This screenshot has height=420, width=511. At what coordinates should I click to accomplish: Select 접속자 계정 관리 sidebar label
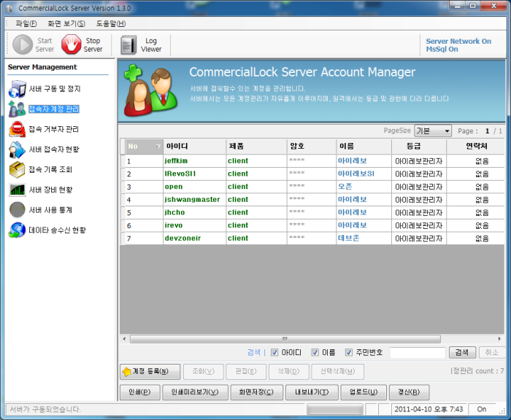(54, 109)
